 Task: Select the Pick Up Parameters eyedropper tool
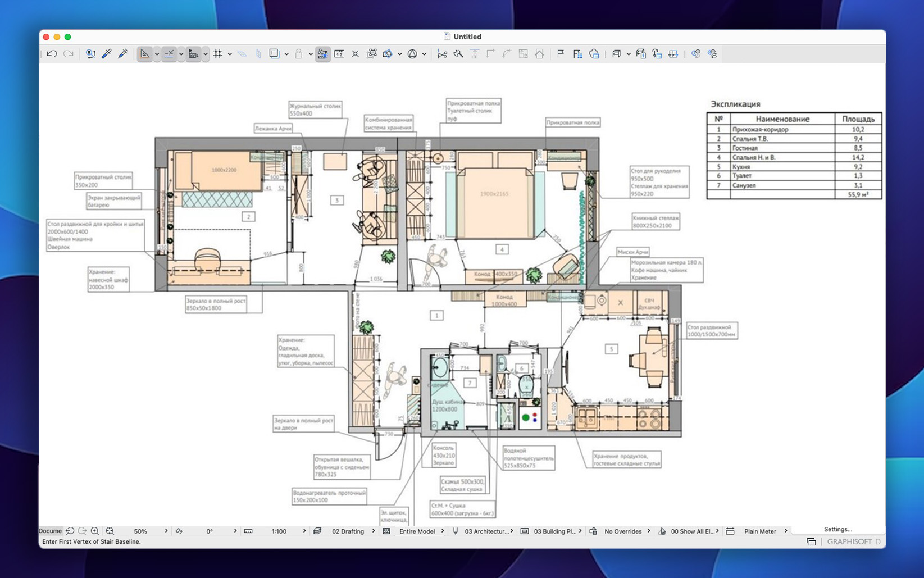point(106,54)
